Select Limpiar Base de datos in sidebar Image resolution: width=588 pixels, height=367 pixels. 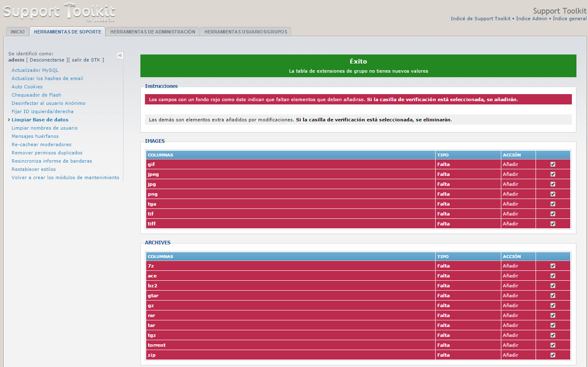pyautogui.click(x=40, y=120)
